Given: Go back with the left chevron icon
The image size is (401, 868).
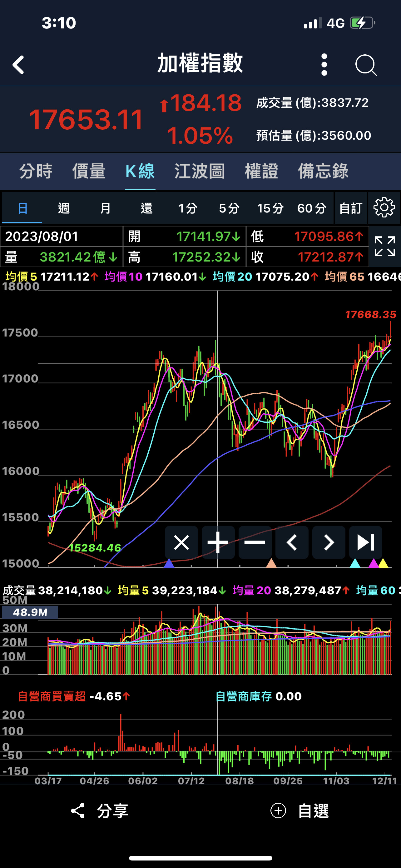Looking at the screenshot, I should click(x=18, y=65).
